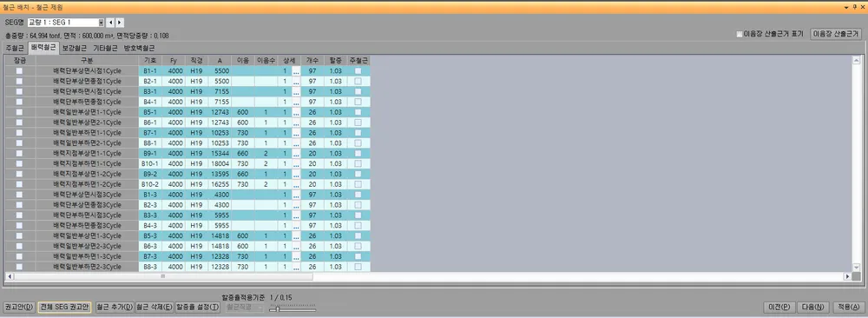Click the 적용(A) apply button
The image size is (868, 318).
[x=848, y=308]
